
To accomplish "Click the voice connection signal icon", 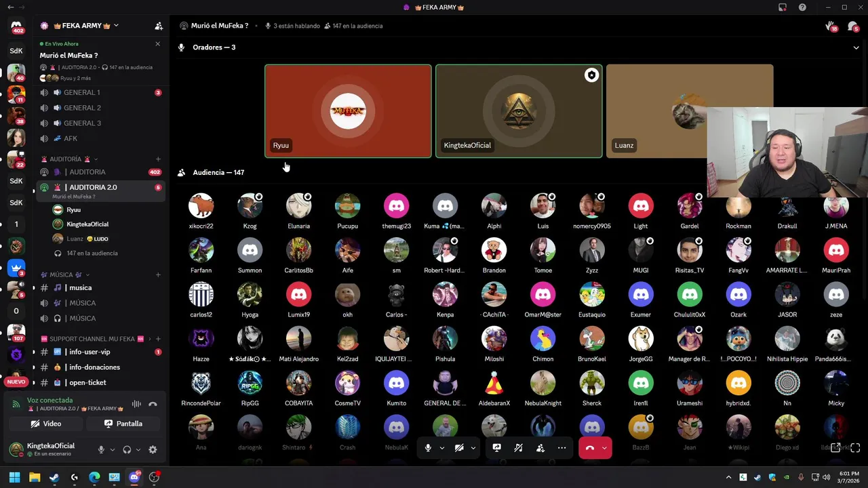I will pyautogui.click(x=16, y=404).
